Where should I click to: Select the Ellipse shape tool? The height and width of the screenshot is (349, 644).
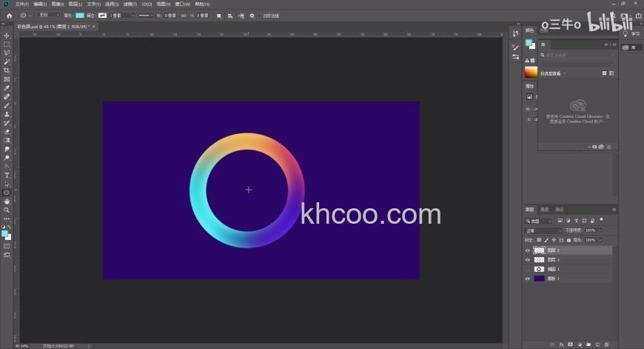(7, 193)
